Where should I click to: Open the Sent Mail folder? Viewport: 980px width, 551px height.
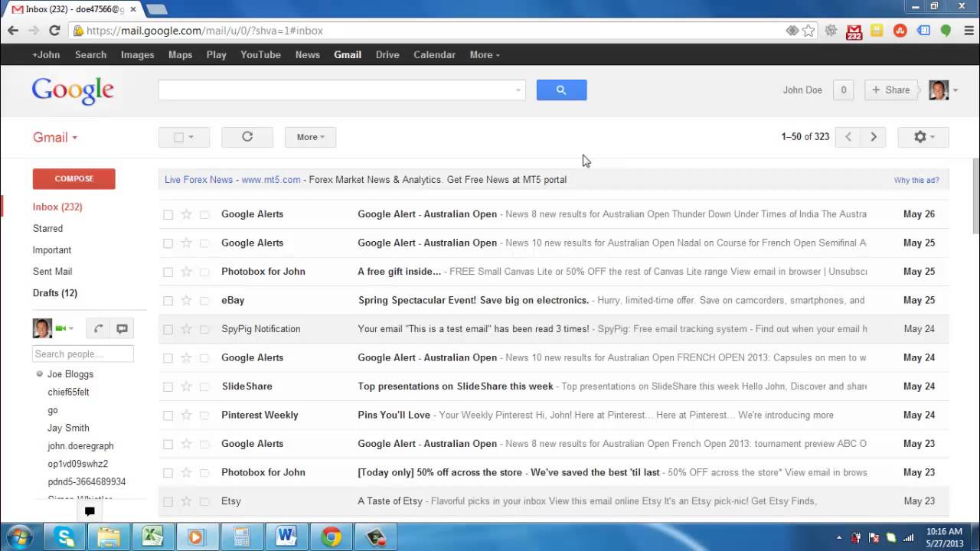pyautogui.click(x=52, y=271)
